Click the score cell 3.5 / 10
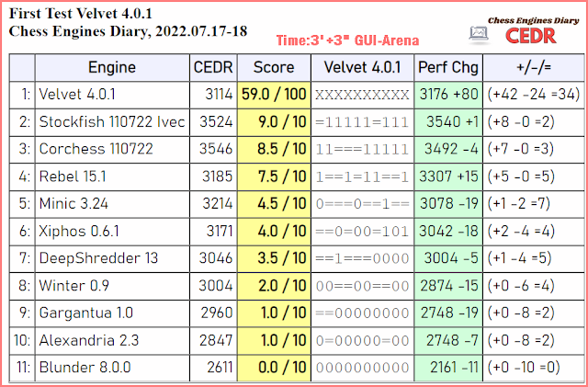Screen dimensions: 588x387 click(274, 258)
